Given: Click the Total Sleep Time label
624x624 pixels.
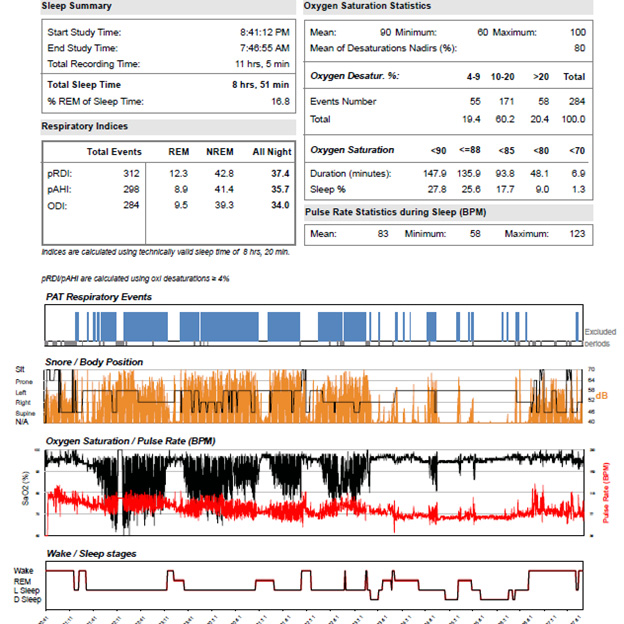Looking at the screenshot, I should 84,85.
